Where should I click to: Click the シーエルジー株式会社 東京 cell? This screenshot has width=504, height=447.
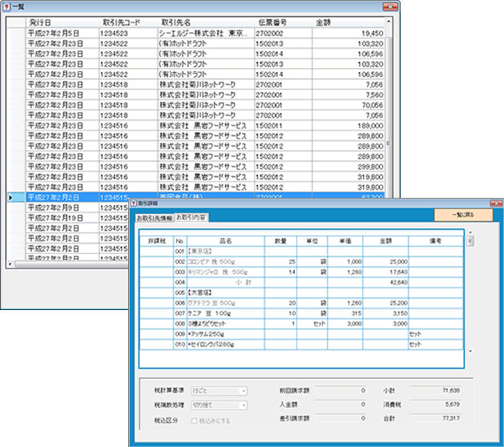point(206,33)
